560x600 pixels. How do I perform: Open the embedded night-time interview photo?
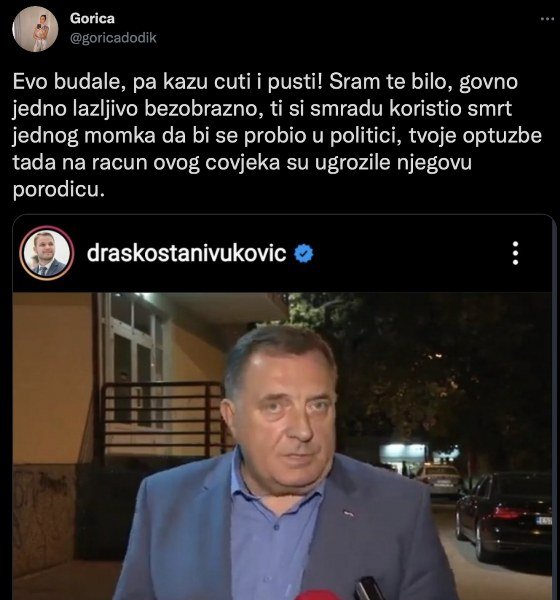coord(282,446)
